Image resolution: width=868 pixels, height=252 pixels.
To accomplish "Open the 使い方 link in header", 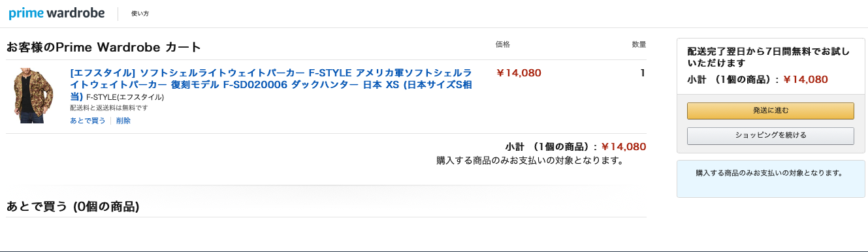I will click(x=140, y=14).
